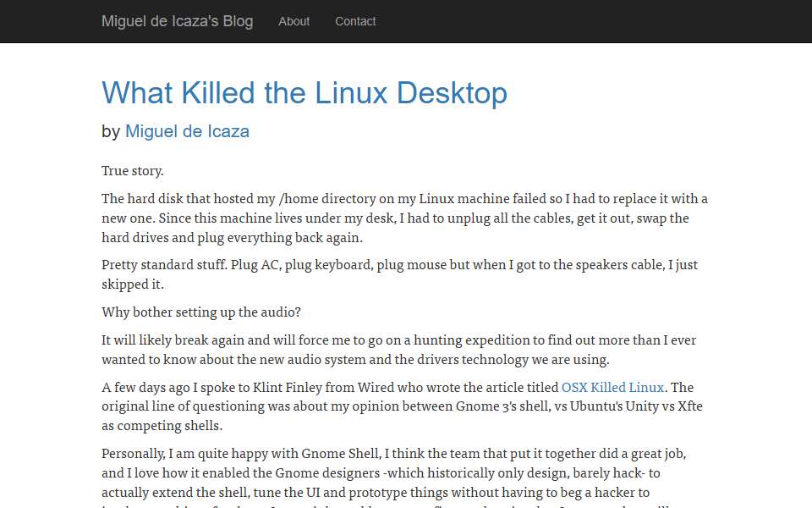This screenshot has width=812, height=508.
Task: Open the Contact page in navbar
Action: 355,21
